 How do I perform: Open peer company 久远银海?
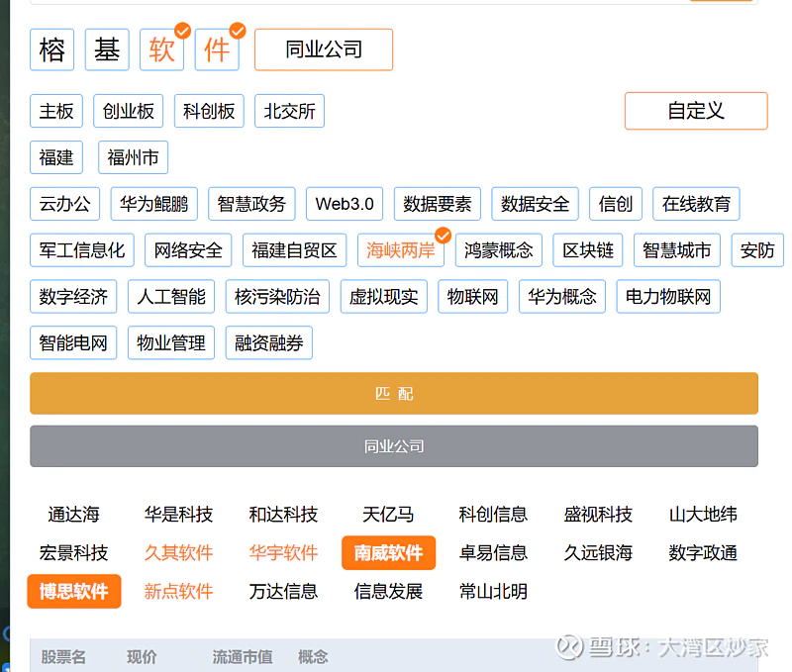(599, 553)
